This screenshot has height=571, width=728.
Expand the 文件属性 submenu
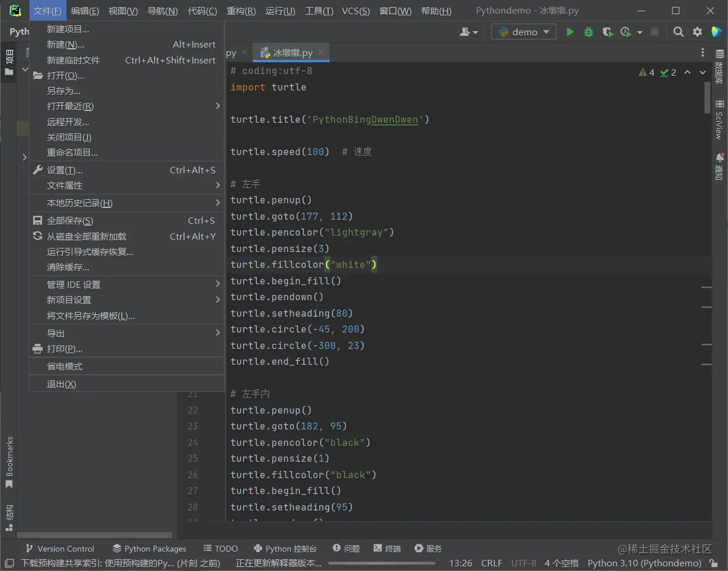point(217,185)
